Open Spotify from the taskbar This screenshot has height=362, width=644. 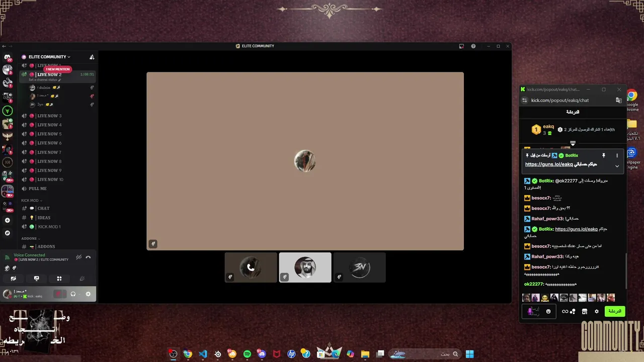click(247, 354)
